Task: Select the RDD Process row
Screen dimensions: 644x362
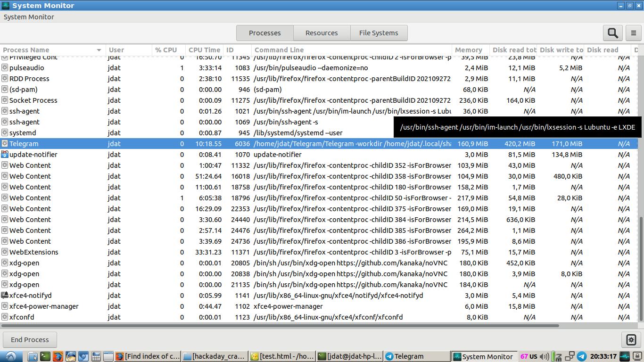Action: pyautogui.click(x=319, y=78)
